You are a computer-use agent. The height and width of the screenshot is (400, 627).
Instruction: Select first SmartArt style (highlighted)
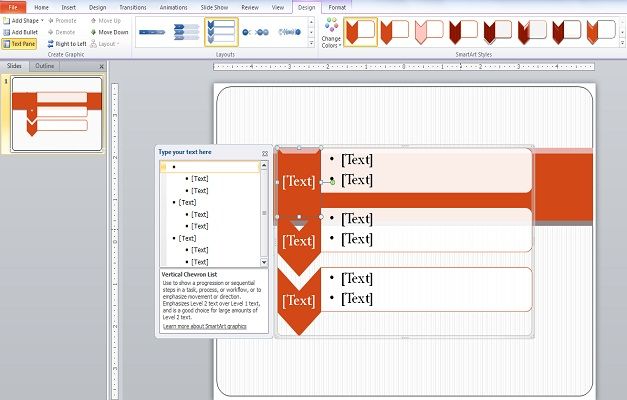coord(360,32)
